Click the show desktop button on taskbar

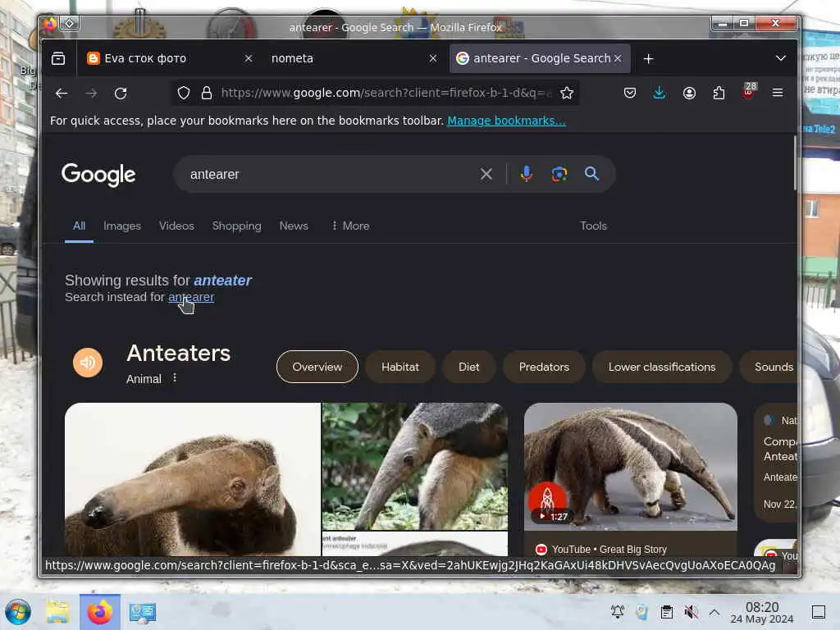tap(819, 612)
